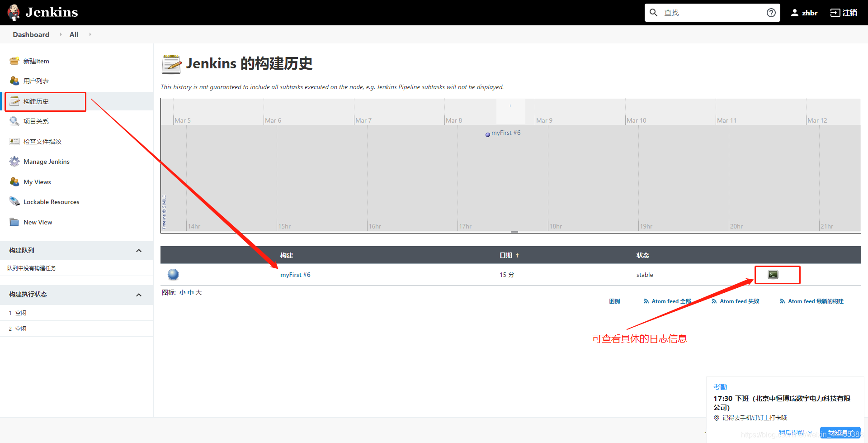Set icon size to 大

tap(198, 292)
